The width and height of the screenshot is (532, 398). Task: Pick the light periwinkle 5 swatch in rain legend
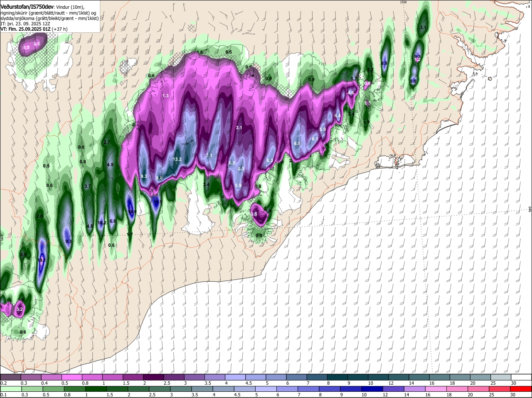click(266, 389)
